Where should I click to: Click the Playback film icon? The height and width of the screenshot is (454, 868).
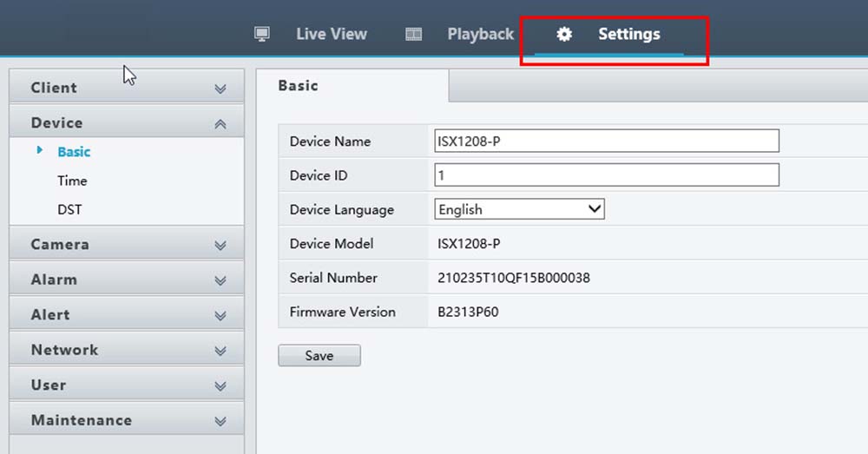(414, 35)
